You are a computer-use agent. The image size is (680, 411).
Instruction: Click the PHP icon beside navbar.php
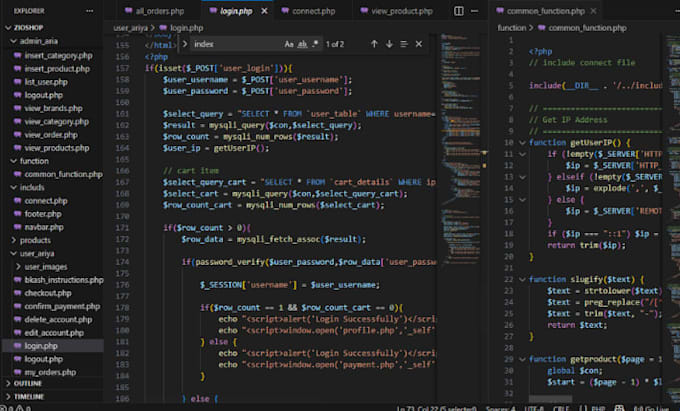(17, 227)
